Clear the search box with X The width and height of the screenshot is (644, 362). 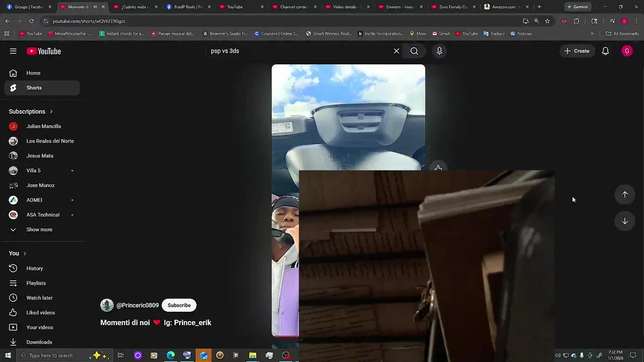pos(396,51)
